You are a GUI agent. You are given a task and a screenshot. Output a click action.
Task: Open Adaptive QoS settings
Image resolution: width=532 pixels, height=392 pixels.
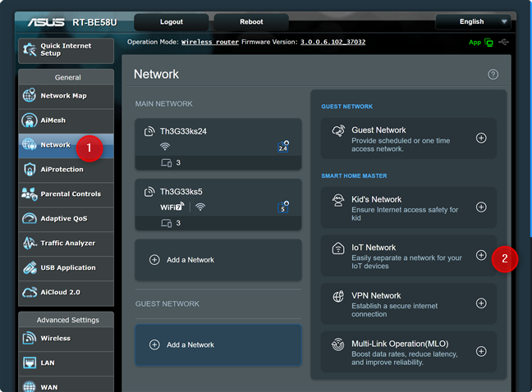(x=66, y=218)
